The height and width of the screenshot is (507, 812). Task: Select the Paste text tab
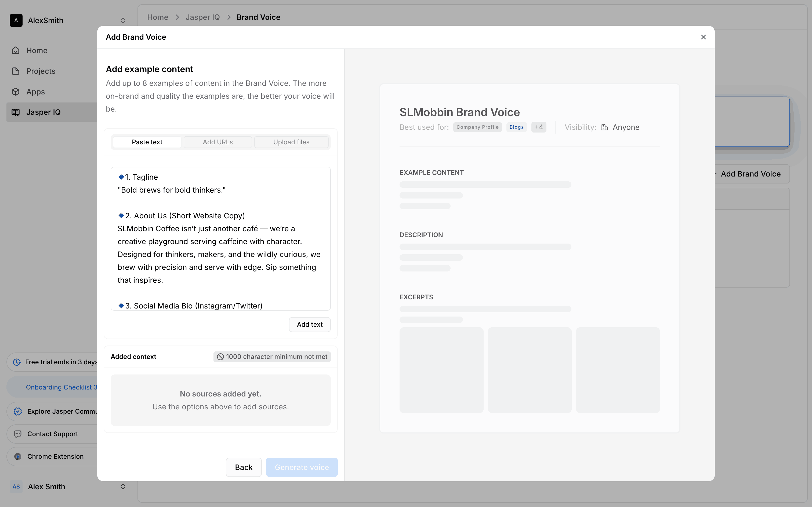(x=147, y=142)
